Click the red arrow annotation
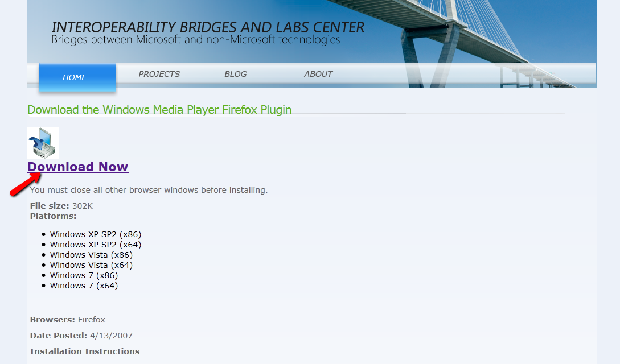Screen dimensions: 620x364 pyautogui.click(x=25, y=184)
